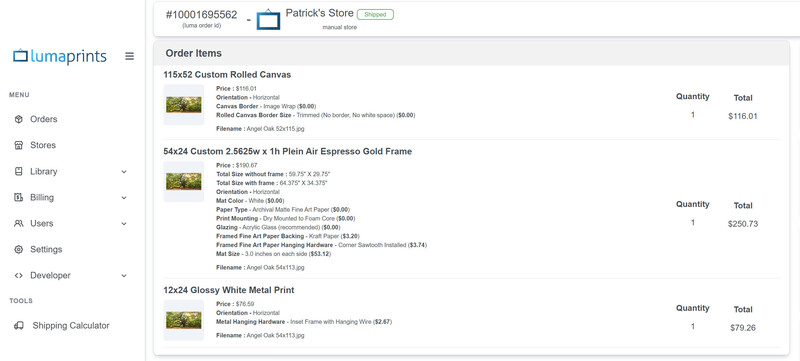The image size is (800, 361).
Task: Click Patrick's Store frame logo icon
Action: (268, 19)
